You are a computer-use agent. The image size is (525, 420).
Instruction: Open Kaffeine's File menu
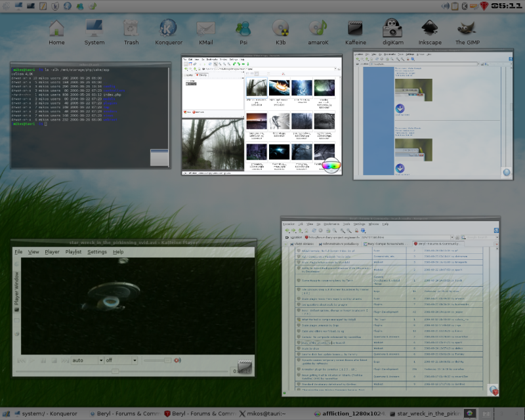point(18,252)
